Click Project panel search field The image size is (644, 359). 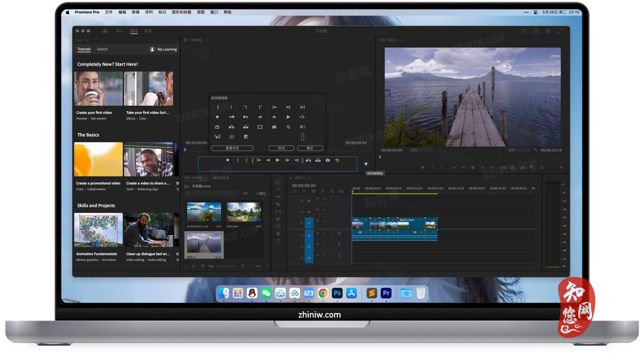[x=211, y=193]
